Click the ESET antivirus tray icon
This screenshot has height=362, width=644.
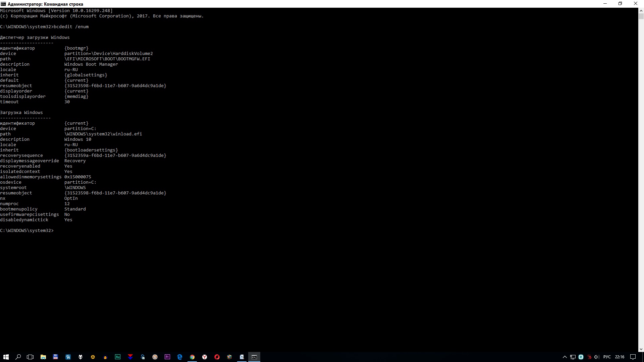pyautogui.click(x=581, y=357)
